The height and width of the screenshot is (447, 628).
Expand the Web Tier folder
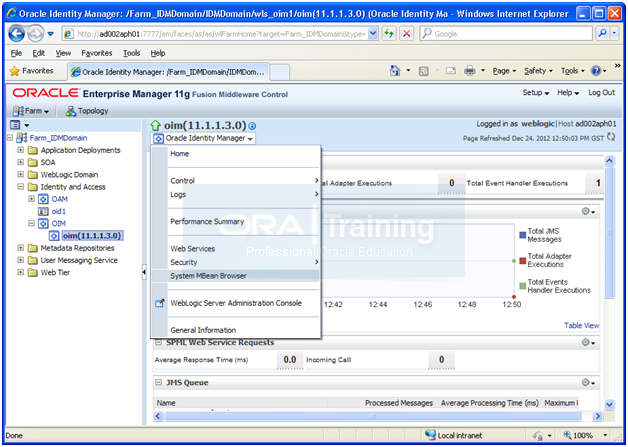(x=20, y=272)
